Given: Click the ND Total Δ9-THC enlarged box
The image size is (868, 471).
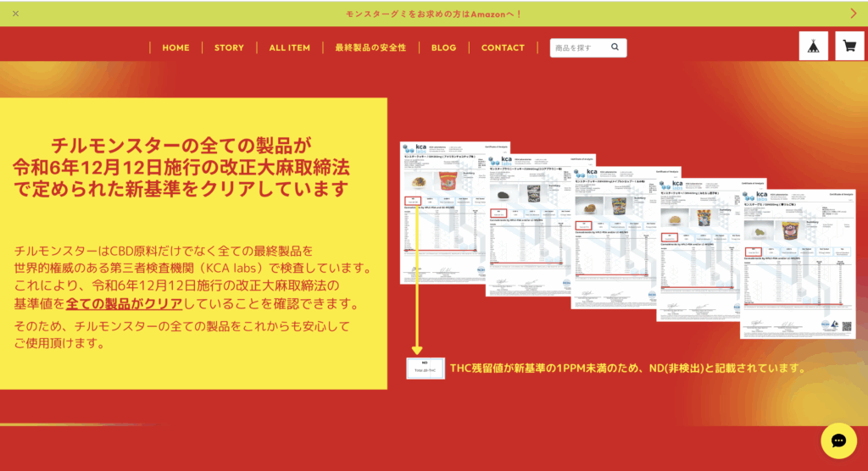Looking at the screenshot, I should [426, 368].
